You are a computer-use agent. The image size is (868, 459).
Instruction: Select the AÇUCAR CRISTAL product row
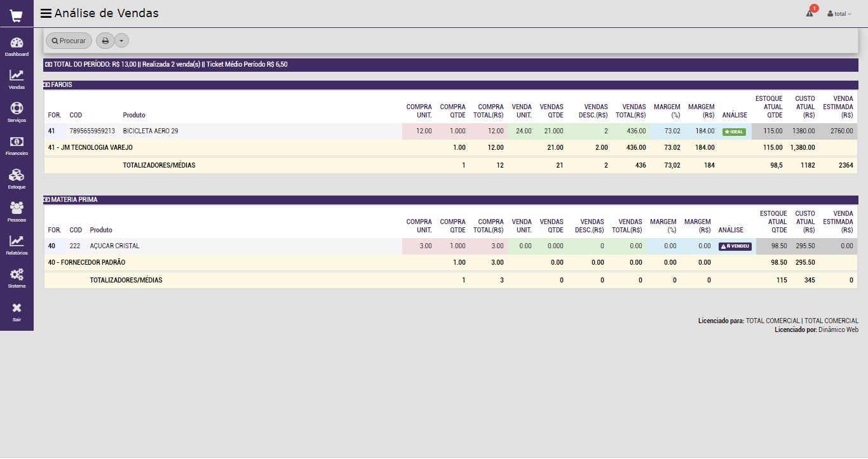pyautogui.click(x=114, y=246)
